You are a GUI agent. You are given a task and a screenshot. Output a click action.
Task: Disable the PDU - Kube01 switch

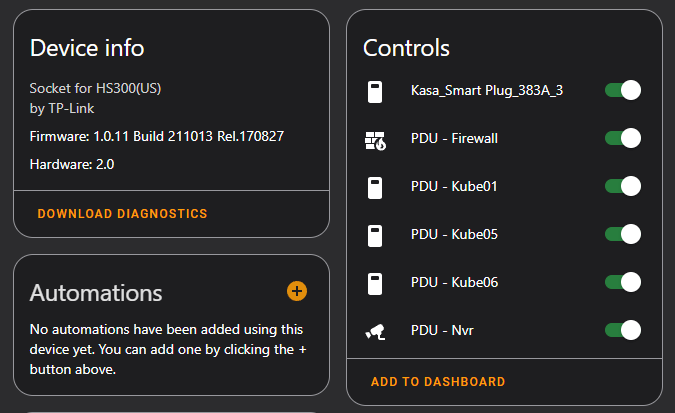[622, 186]
